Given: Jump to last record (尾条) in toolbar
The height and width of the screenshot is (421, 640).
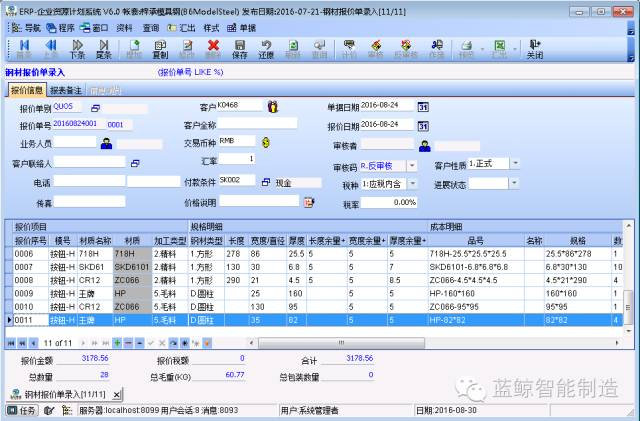Looking at the screenshot, I should pos(104,49).
